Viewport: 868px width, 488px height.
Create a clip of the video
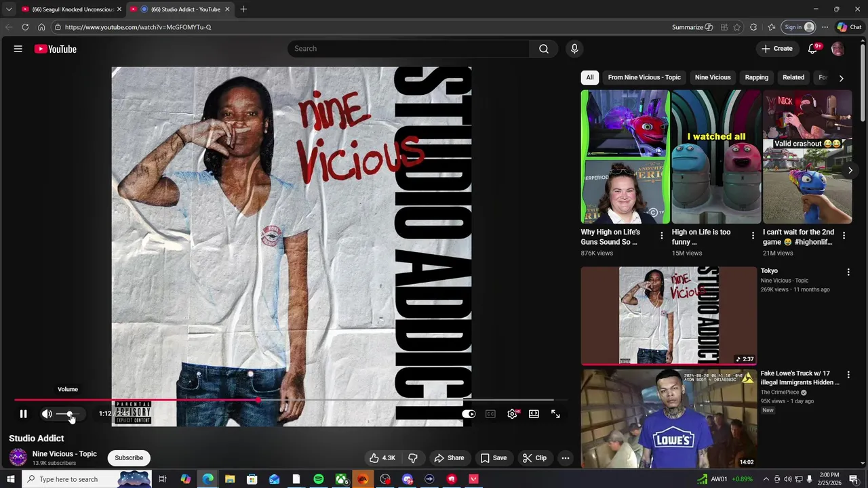(534, 458)
